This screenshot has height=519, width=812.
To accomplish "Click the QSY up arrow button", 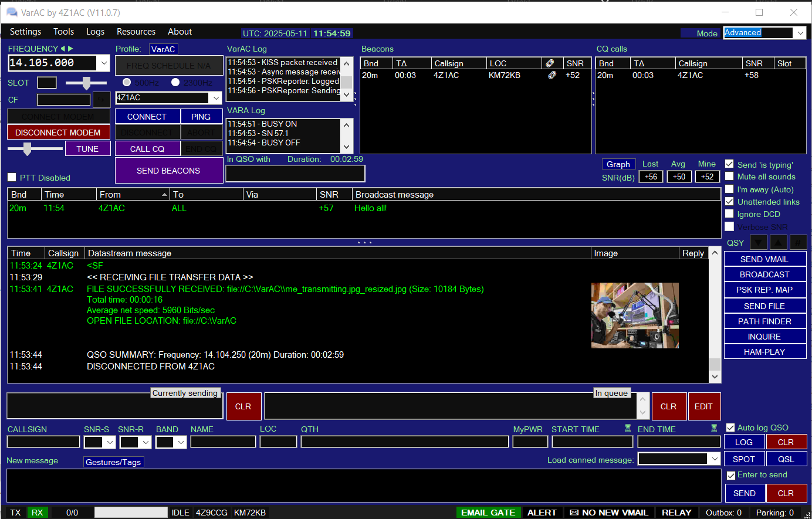I will point(778,242).
